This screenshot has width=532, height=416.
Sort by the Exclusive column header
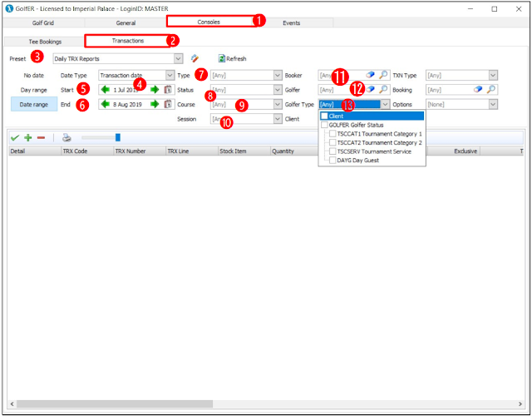(453, 151)
